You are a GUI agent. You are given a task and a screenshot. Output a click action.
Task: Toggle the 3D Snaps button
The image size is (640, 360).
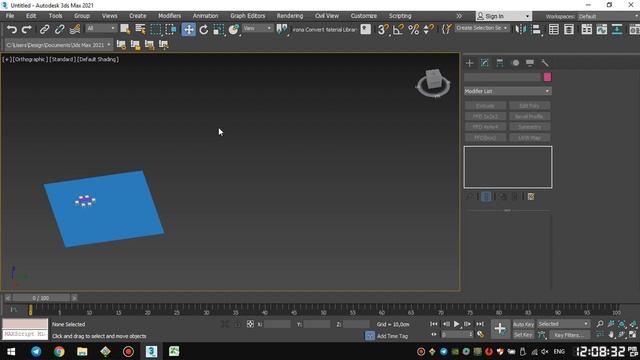point(383,29)
